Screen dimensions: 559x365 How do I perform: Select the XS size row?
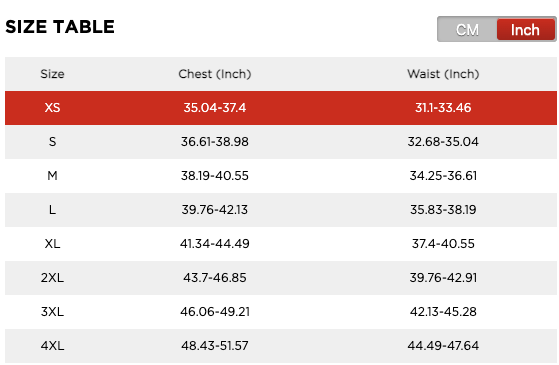281,108
